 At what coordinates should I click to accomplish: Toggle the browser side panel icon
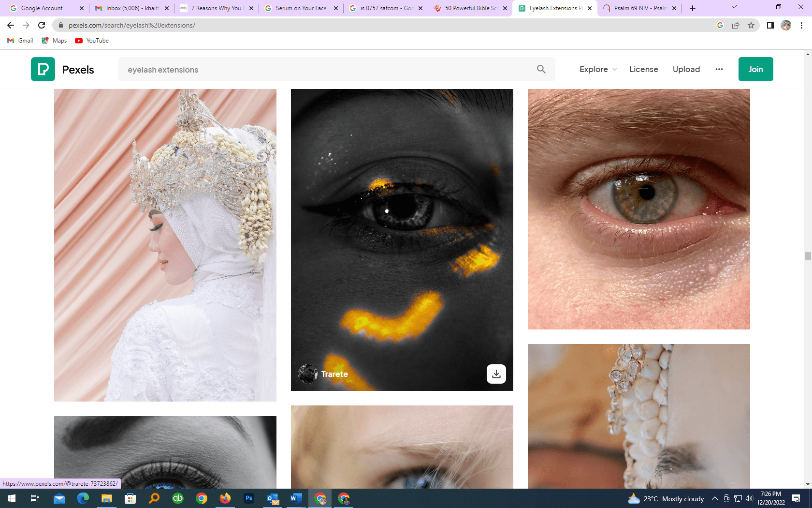770,25
